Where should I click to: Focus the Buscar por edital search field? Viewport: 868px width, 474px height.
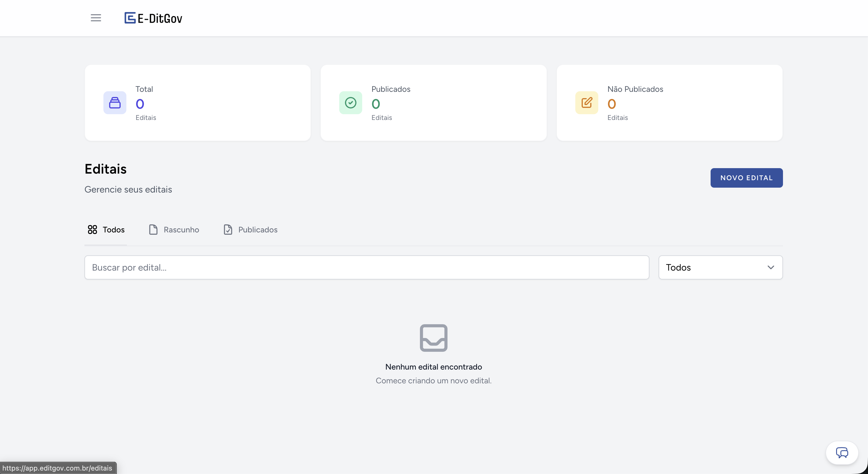point(366,267)
